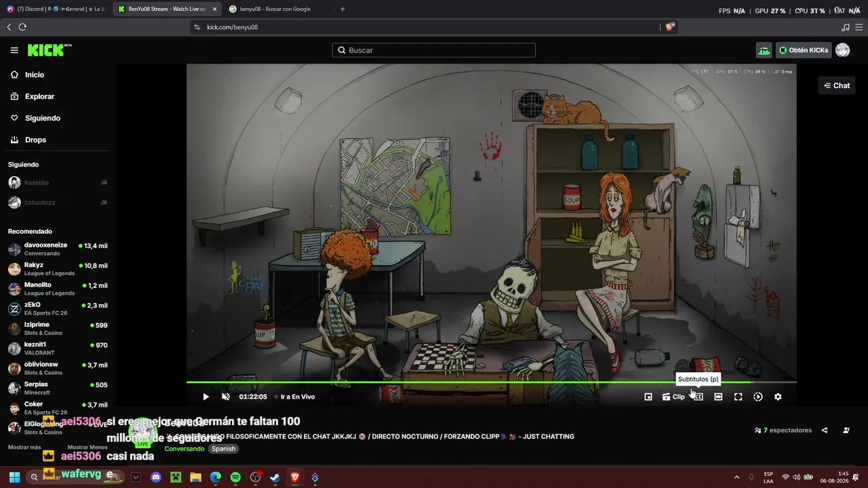Open the playback speed control icon

pos(758,396)
